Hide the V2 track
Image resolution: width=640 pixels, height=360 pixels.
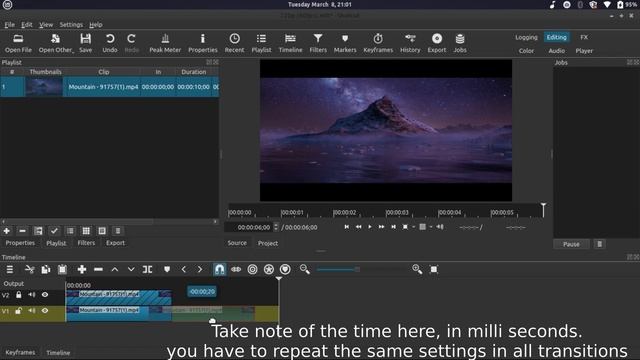[45, 295]
